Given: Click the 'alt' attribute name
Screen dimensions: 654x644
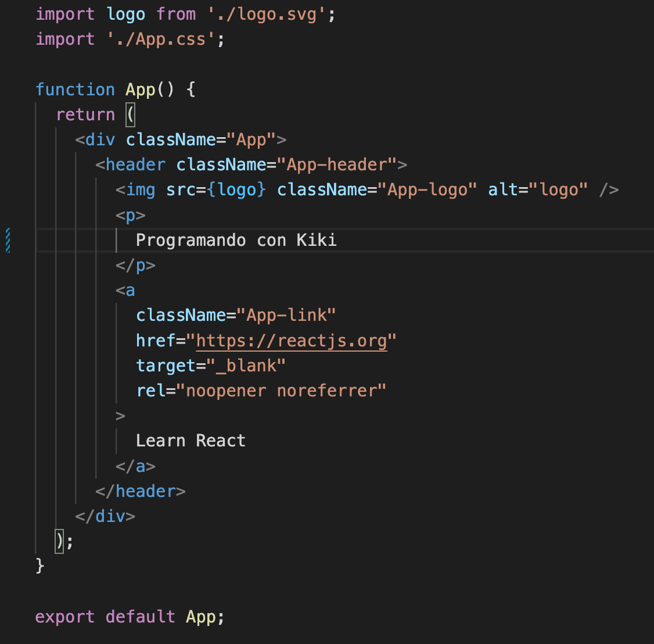Looking at the screenshot, I should click(x=502, y=190).
